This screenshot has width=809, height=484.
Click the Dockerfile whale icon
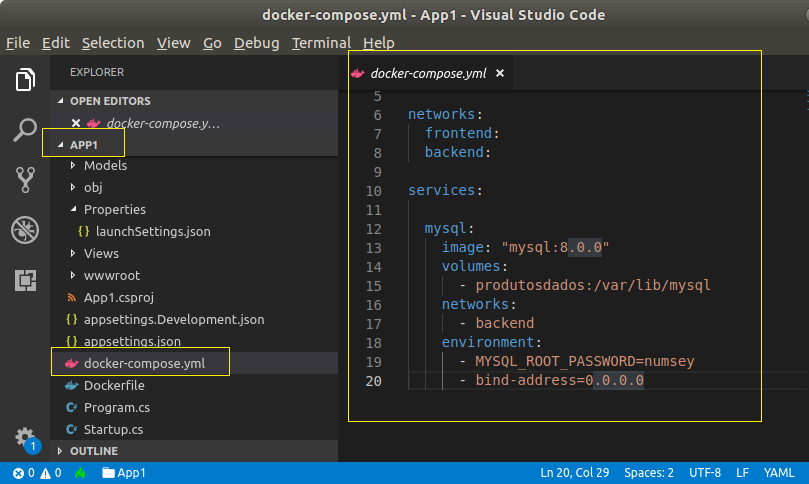click(x=72, y=385)
